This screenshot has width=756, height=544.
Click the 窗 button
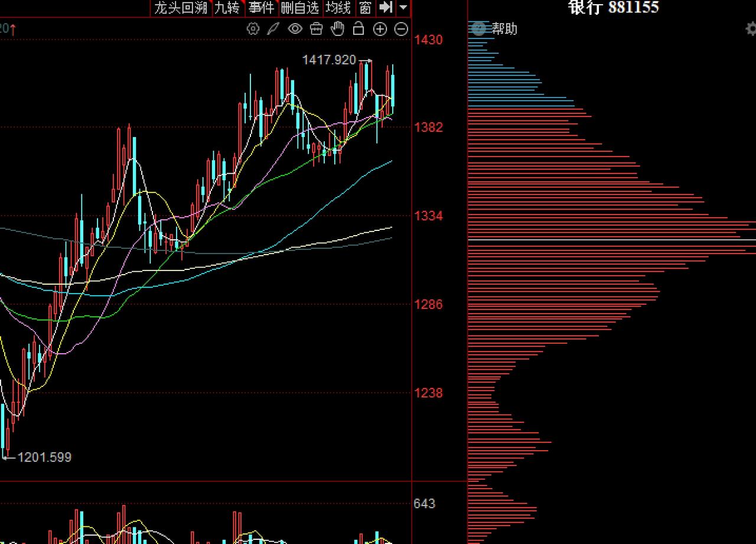click(x=365, y=8)
